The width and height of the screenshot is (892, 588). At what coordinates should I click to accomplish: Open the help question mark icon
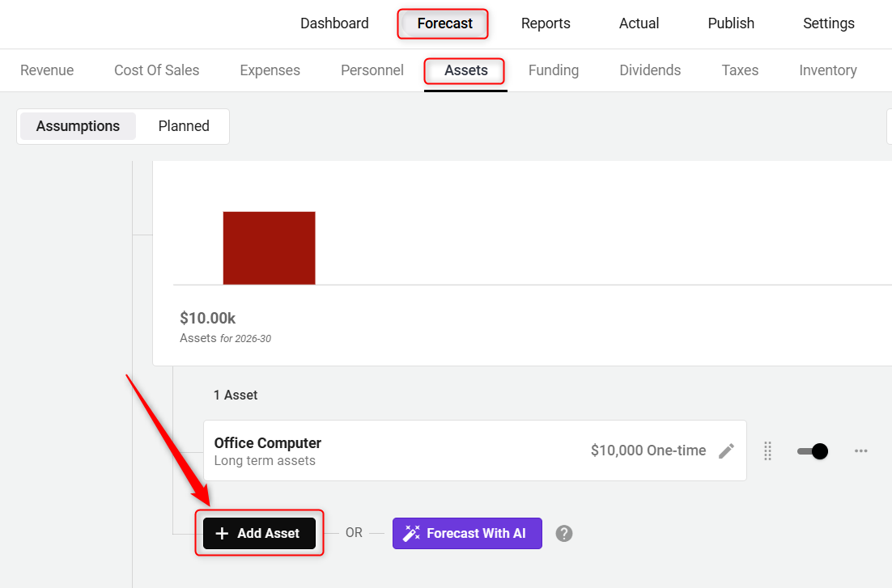click(563, 534)
